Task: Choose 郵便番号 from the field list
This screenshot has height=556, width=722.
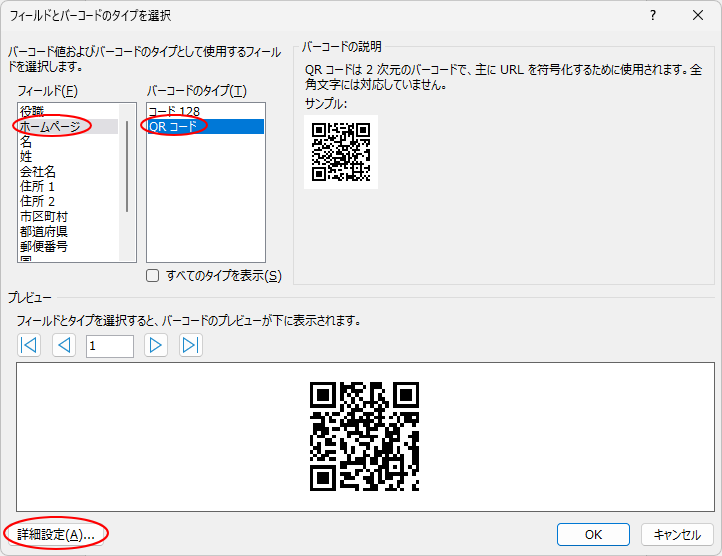Action: click(44, 246)
